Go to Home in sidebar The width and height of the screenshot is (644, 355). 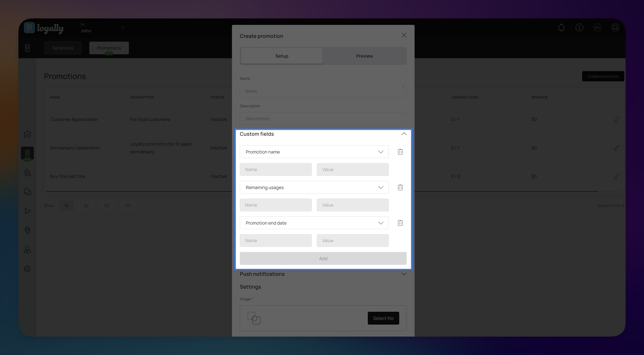pyautogui.click(x=28, y=134)
